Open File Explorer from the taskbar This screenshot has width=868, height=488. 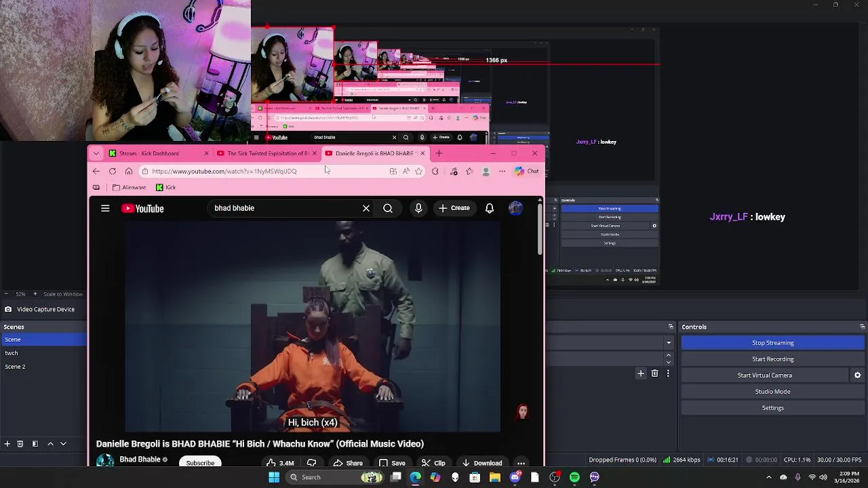(494, 477)
